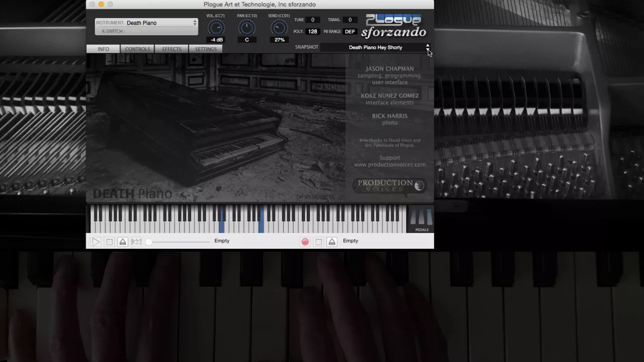This screenshot has width=644, height=362.
Task: Open the EFFECTS tab
Action: [x=172, y=49]
